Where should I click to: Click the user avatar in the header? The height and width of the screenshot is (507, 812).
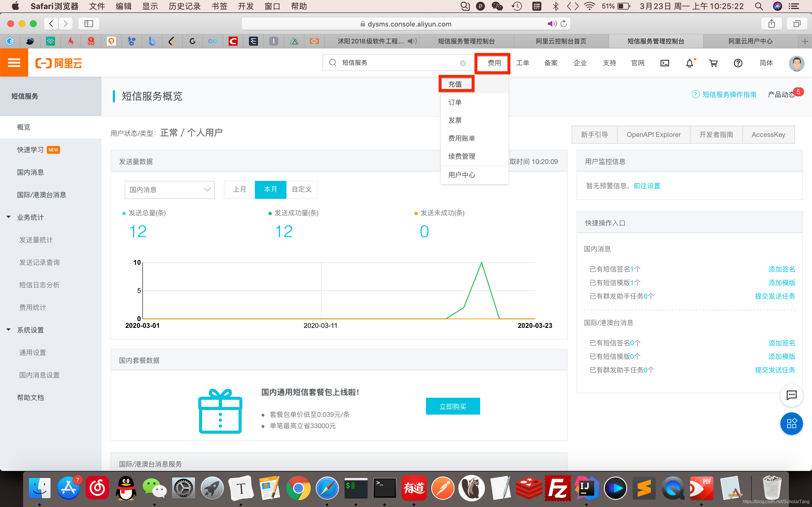coord(796,63)
